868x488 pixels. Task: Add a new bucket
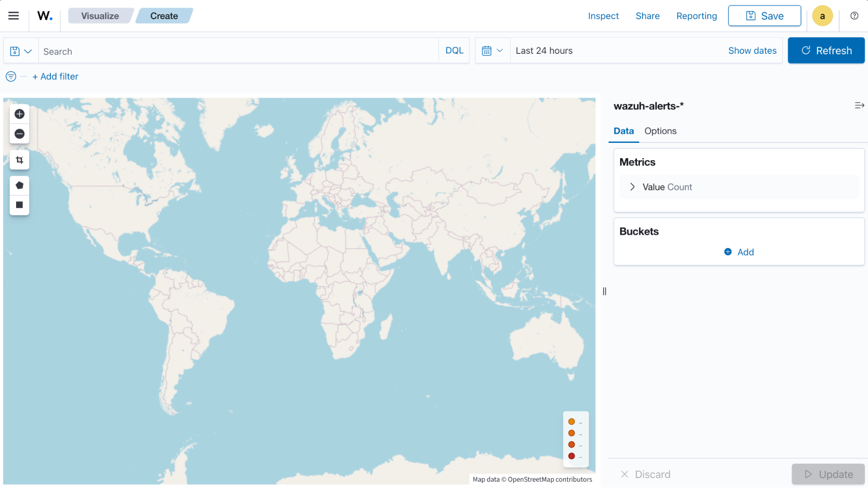pyautogui.click(x=738, y=252)
